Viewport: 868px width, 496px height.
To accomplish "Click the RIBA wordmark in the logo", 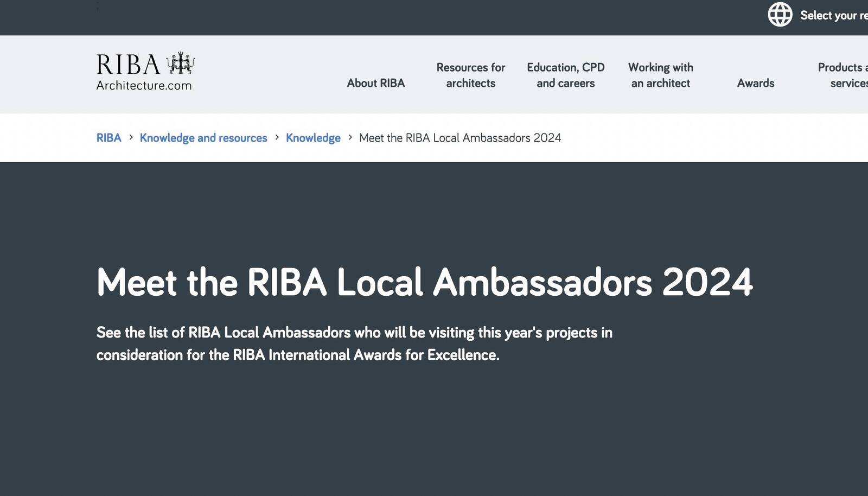I will pos(128,65).
